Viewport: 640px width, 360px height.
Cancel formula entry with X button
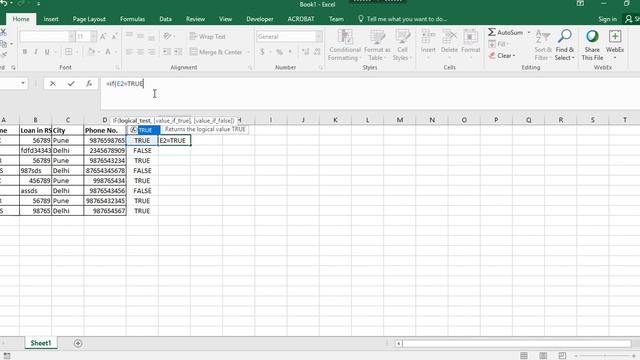pyautogui.click(x=53, y=84)
